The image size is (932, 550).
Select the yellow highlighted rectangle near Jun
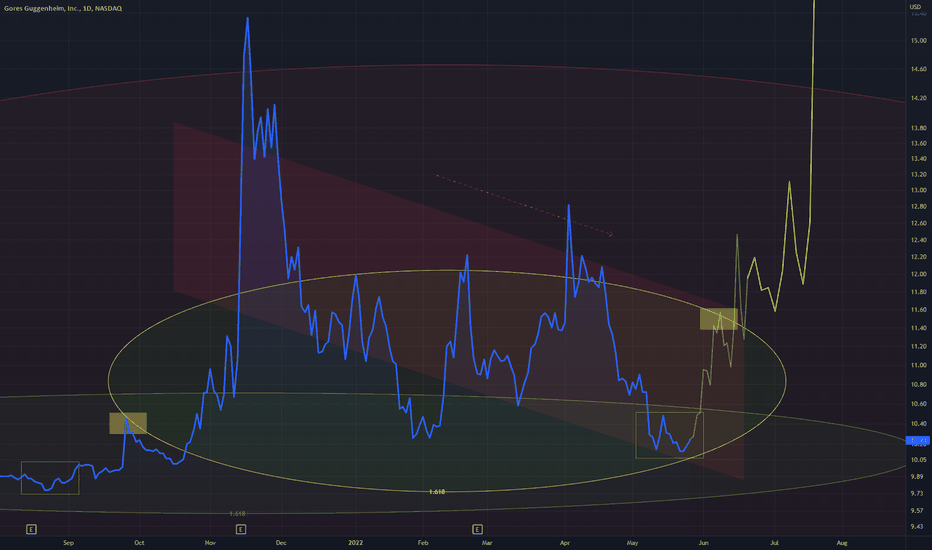[x=719, y=319]
